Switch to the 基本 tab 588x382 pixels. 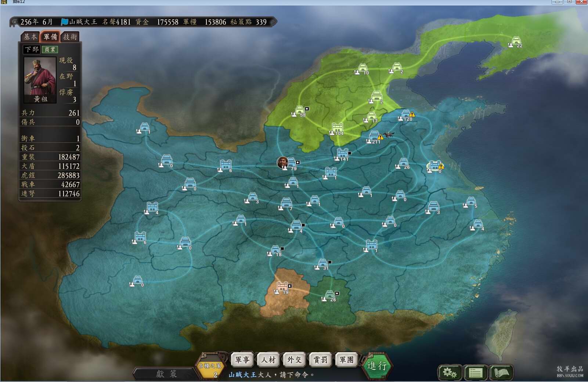click(30, 37)
